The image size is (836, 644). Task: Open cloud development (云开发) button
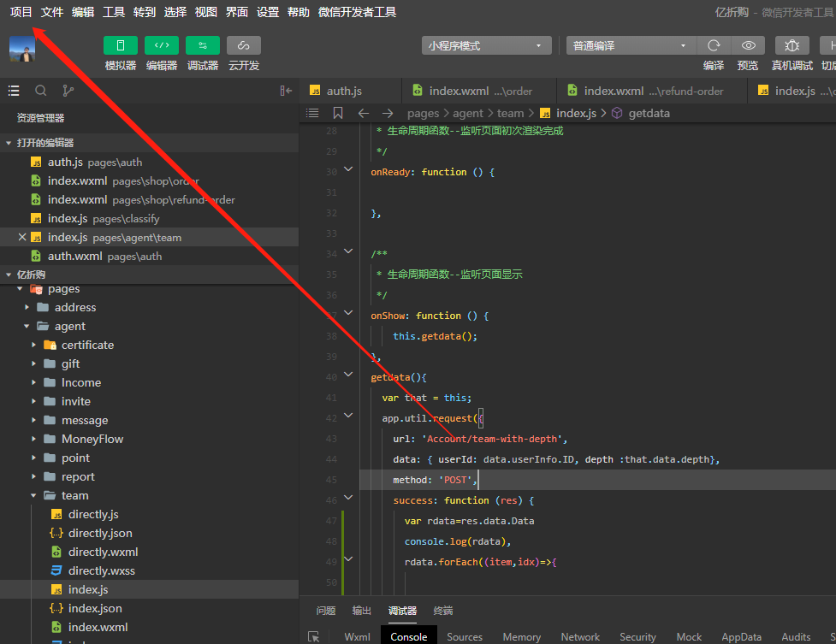[x=244, y=45]
